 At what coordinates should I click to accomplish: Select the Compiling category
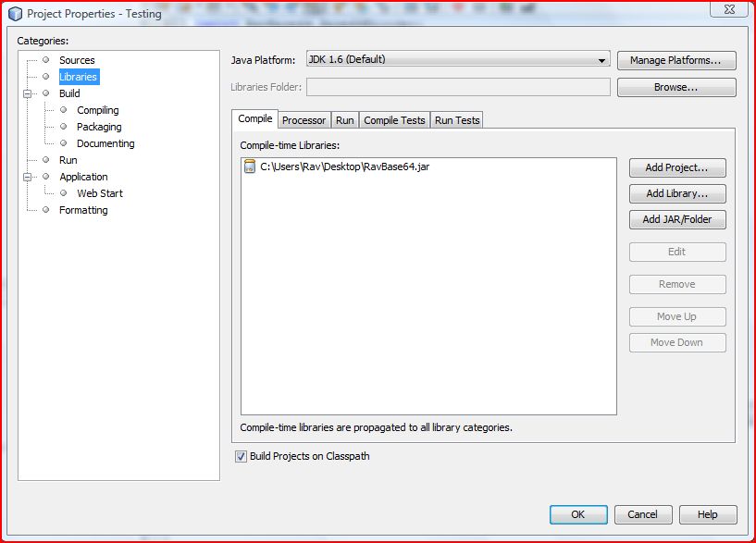coord(98,110)
